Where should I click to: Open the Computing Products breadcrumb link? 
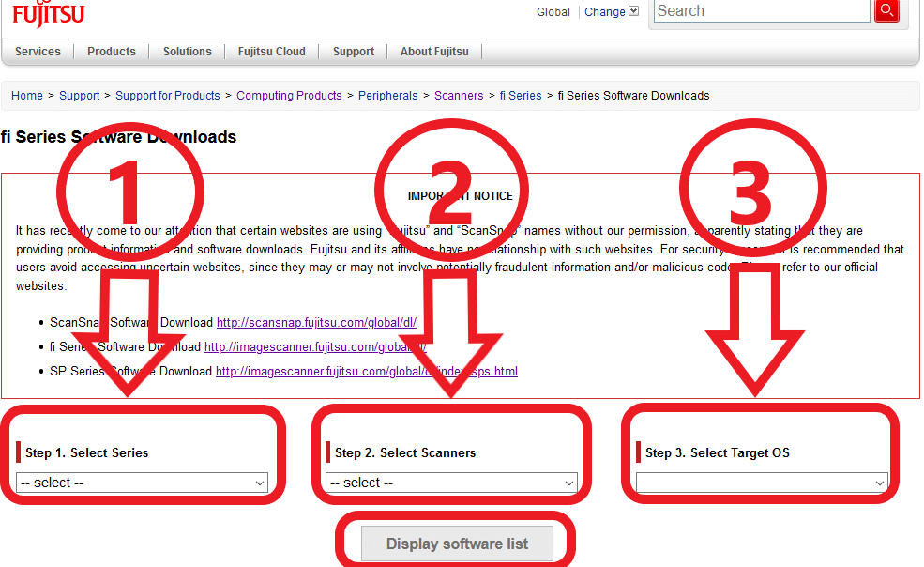(x=289, y=96)
